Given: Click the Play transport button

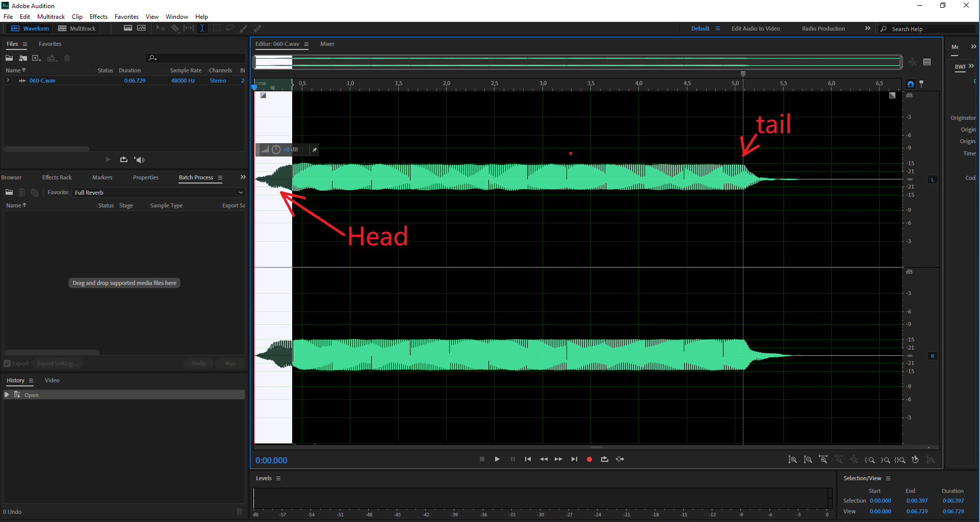Looking at the screenshot, I should (x=497, y=459).
